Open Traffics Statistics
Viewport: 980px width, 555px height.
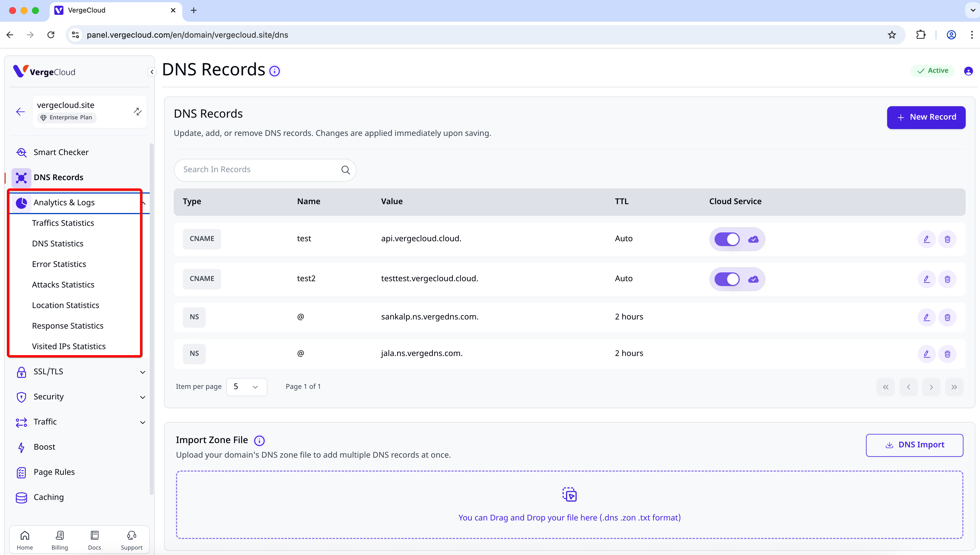63,223
